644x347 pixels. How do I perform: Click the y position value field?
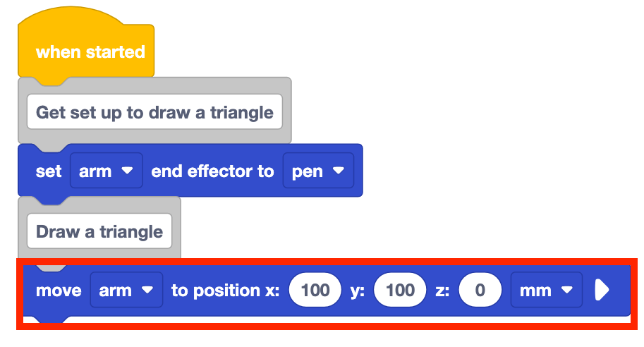(400, 291)
